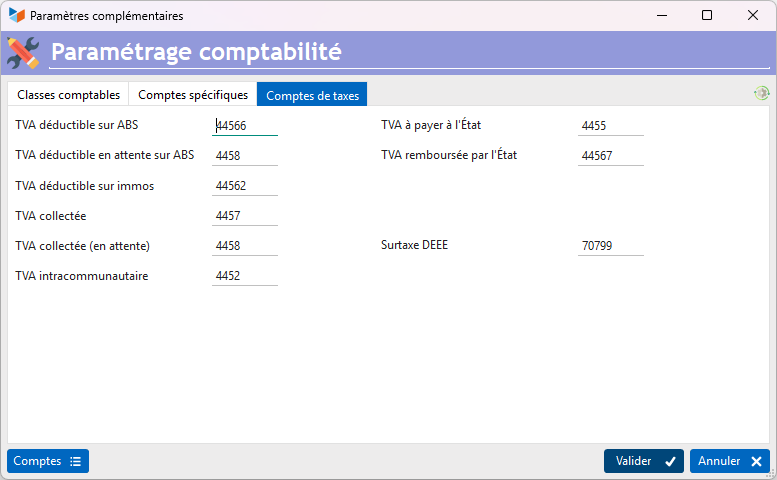Click the Paramétrage comptabilité heading
Screen dimensions: 777x480
point(196,52)
